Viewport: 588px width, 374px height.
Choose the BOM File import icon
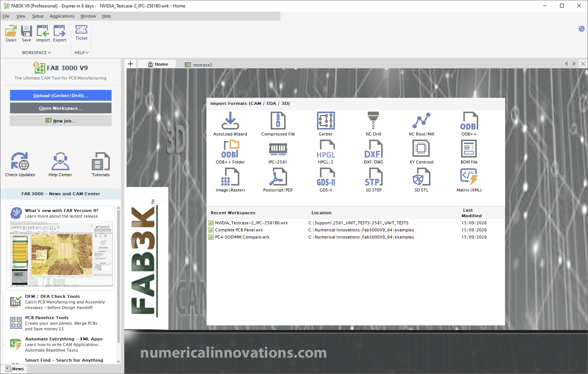click(469, 152)
